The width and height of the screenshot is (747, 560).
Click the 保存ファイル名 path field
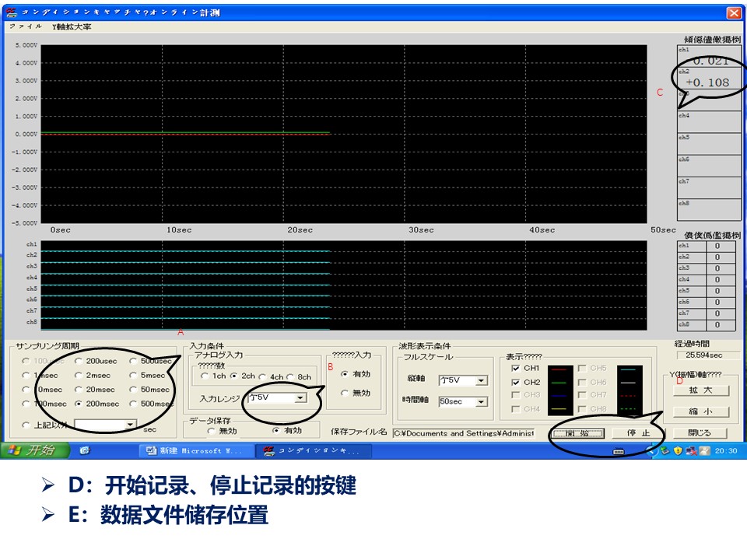coord(464,433)
